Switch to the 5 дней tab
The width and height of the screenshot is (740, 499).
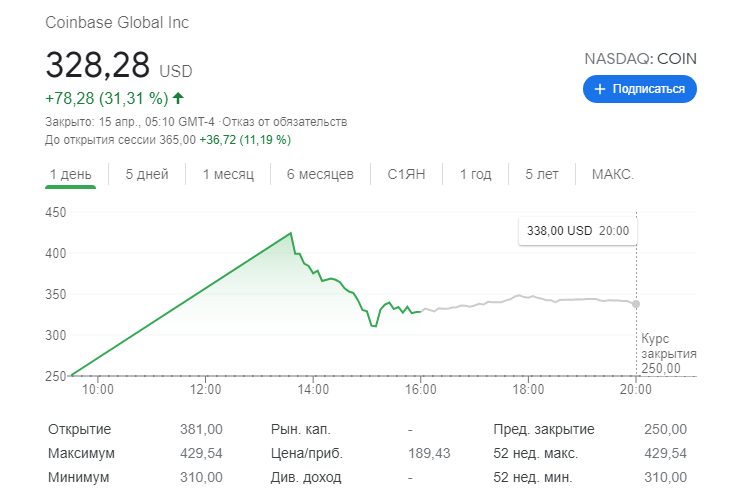click(147, 174)
